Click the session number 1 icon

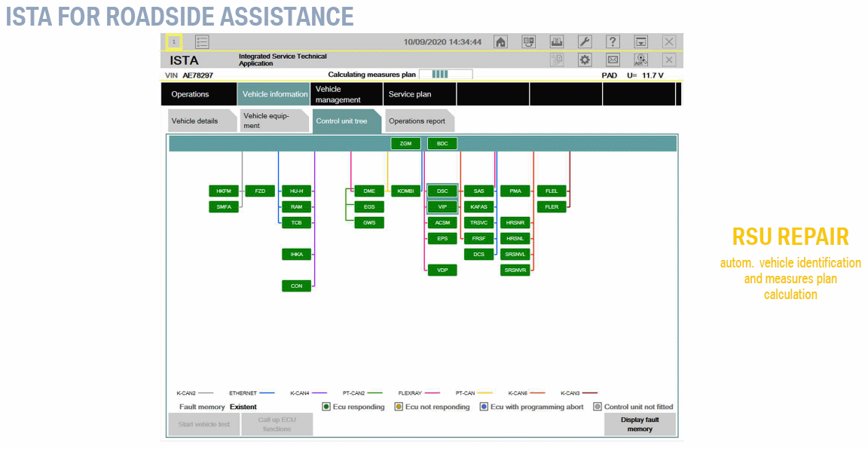174,42
